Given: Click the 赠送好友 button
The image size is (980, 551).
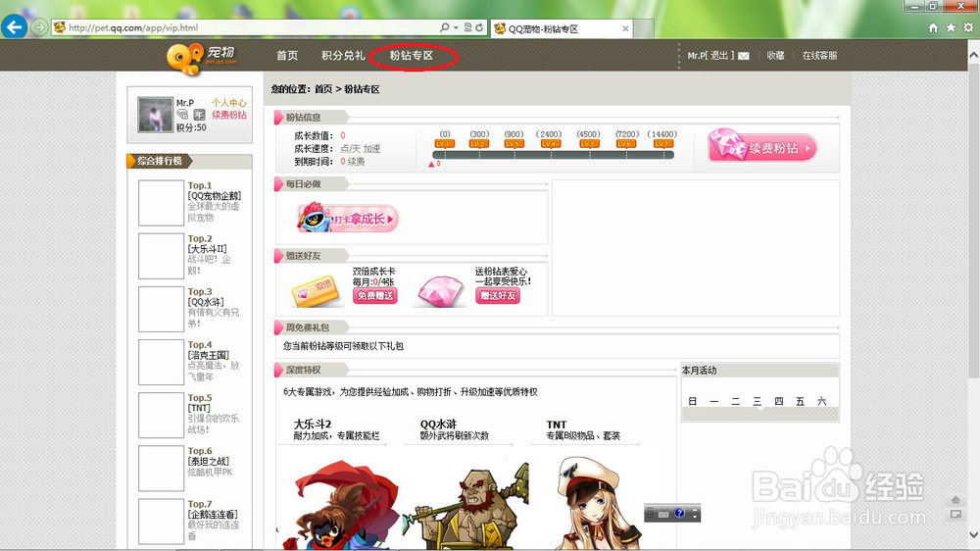Looking at the screenshot, I should 498,296.
